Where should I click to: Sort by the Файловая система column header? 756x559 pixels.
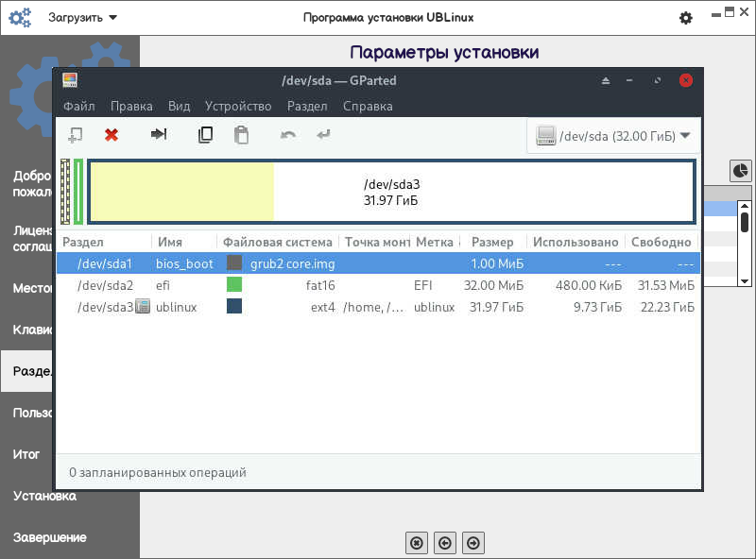[x=278, y=242]
